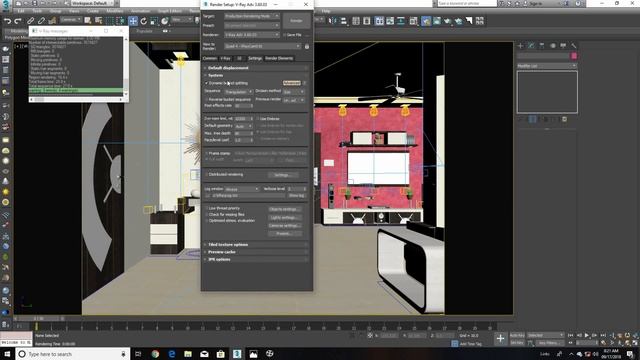Open the Mail app from the taskbar
Image resolution: width=640 pixels, height=360 pixels.
pyautogui.click(x=204, y=354)
